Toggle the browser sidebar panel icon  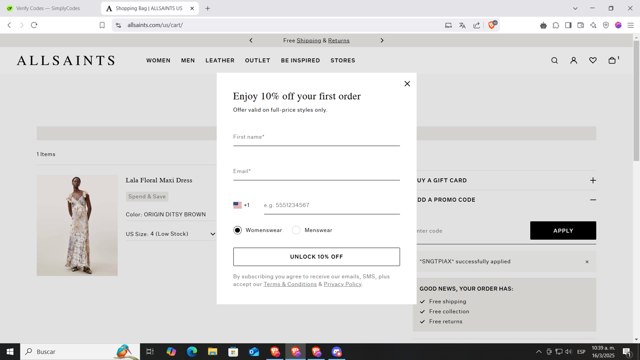tap(568, 25)
